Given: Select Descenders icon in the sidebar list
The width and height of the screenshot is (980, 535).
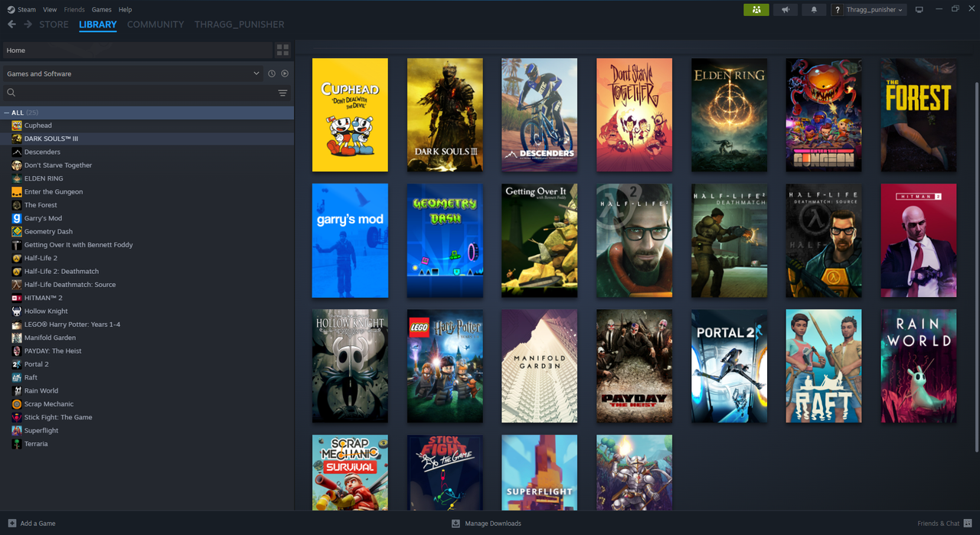Looking at the screenshot, I should pyautogui.click(x=17, y=152).
